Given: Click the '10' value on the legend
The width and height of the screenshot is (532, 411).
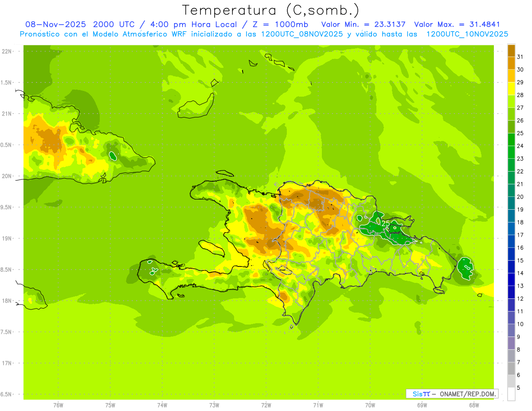Looking at the screenshot, I should point(520,324).
